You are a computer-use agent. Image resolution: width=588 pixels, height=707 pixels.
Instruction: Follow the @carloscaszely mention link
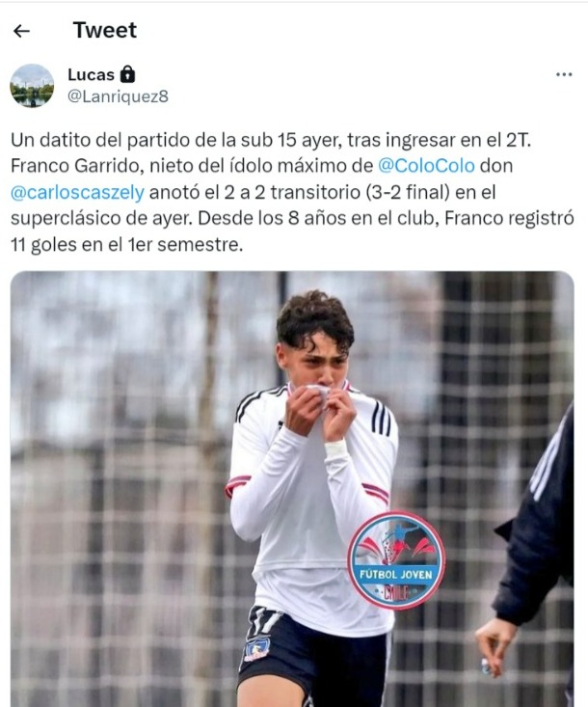point(77,193)
